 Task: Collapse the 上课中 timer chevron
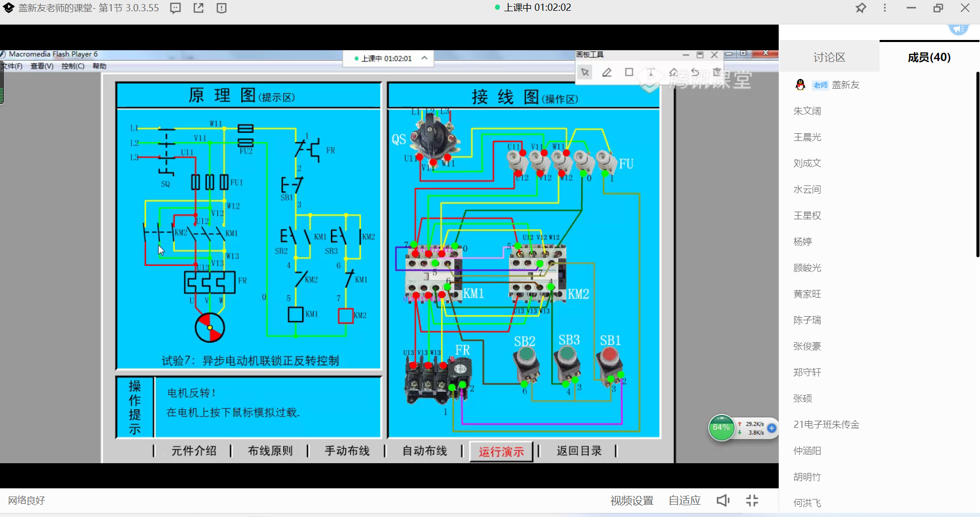coord(424,58)
